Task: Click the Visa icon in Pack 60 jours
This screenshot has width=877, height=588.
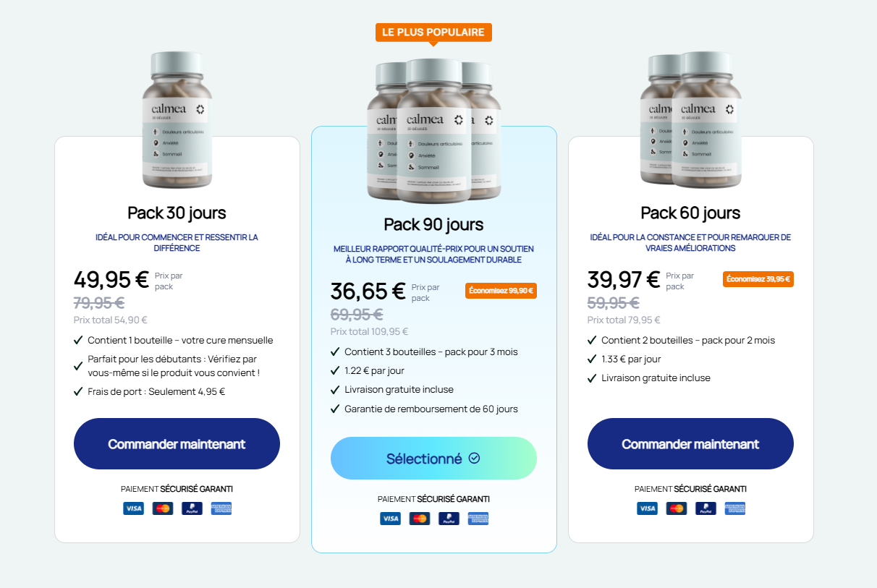Action: pyautogui.click(x=648, y=508)
